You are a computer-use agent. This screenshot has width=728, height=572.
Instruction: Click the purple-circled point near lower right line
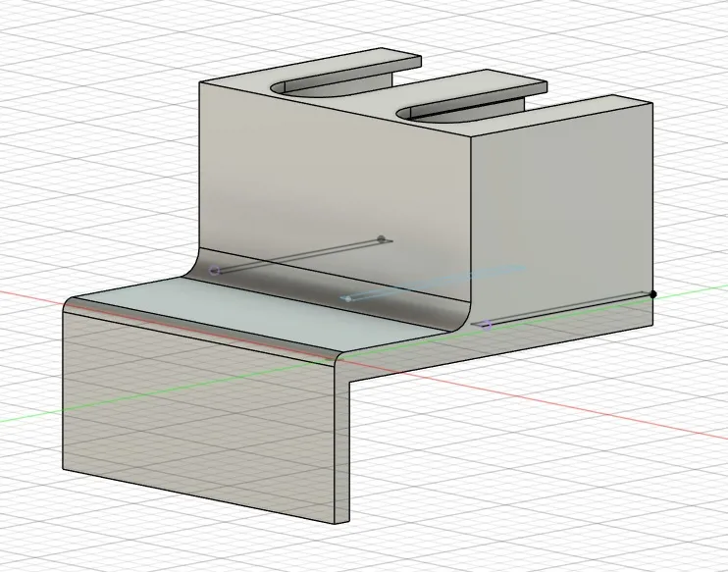(486, 325)
